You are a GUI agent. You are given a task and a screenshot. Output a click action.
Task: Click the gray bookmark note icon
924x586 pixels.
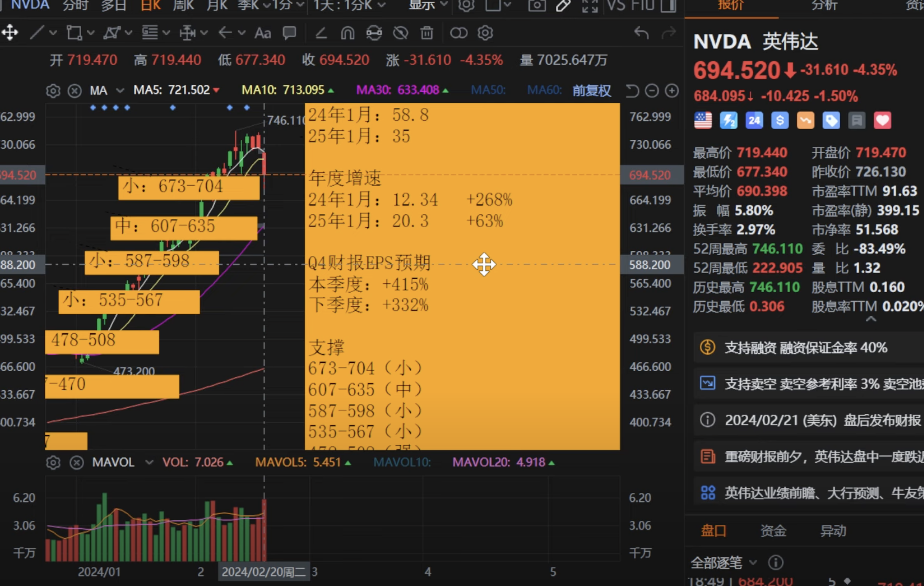pyautogui.click(x=857, y=120)
